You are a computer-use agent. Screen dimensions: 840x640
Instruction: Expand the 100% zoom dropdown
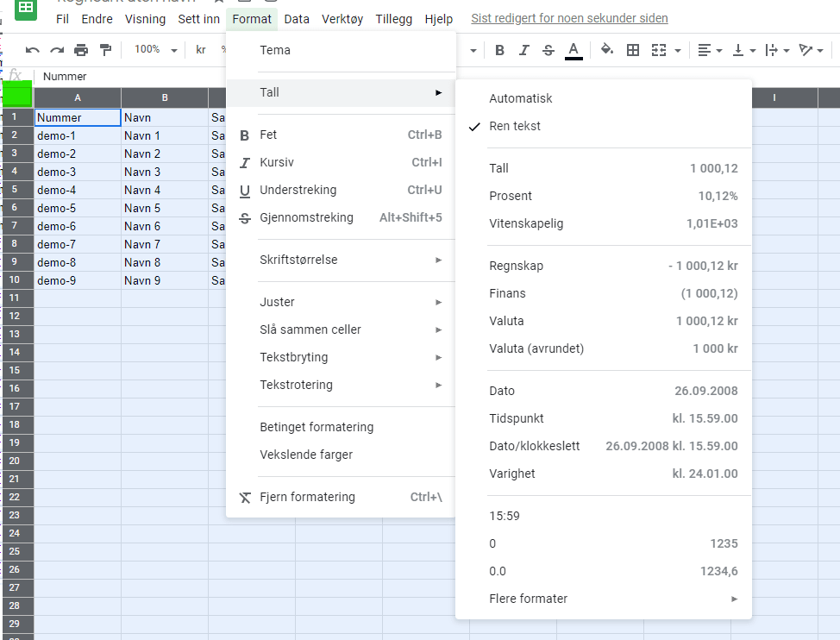pyautogui.click(x=155, y=50)
